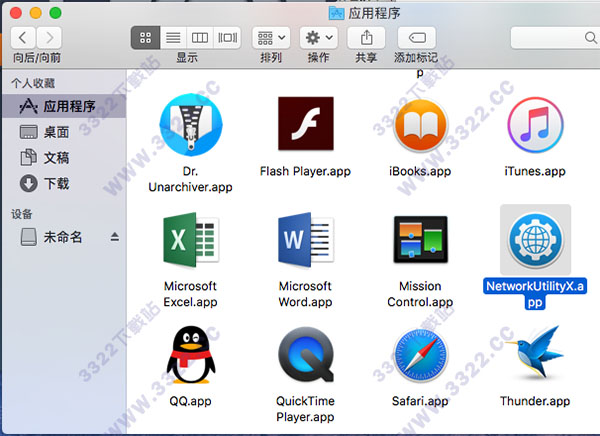Select the Mission Control app icon

(420, 240)
